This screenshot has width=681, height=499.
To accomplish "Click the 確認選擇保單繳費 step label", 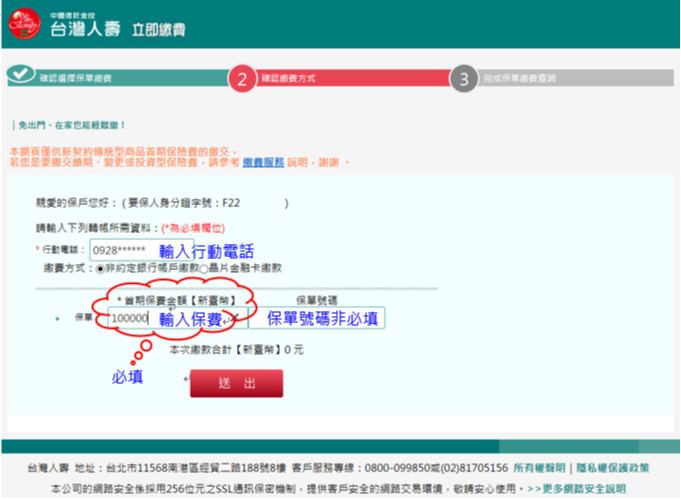I will pos(76,78).
